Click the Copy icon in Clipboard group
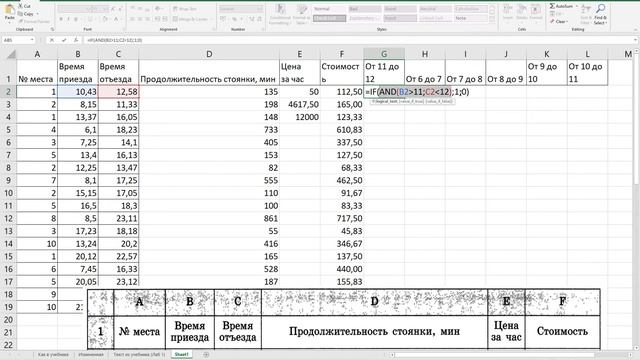The width and height of the screenshot is (640, 360). 20,14
